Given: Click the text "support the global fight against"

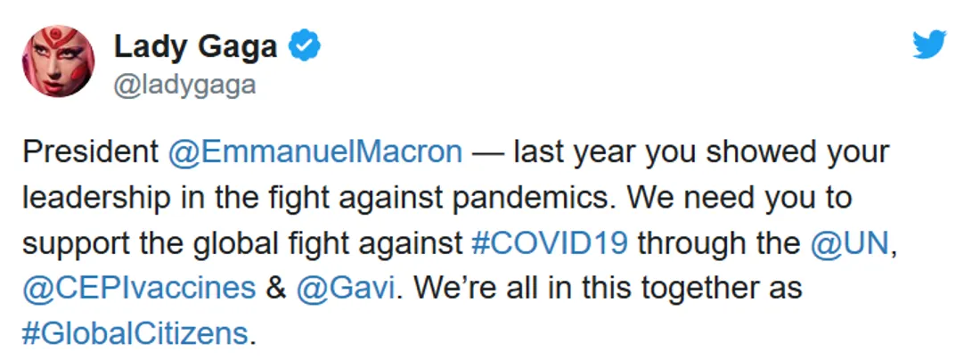Looking at the screenshot, I should 241,242.
